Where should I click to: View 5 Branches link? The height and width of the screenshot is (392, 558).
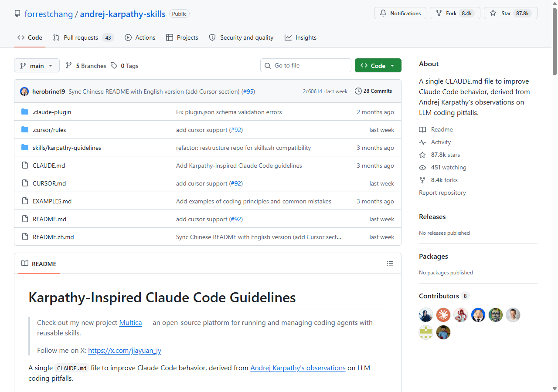pyautogui.click(x=86, y=66)
